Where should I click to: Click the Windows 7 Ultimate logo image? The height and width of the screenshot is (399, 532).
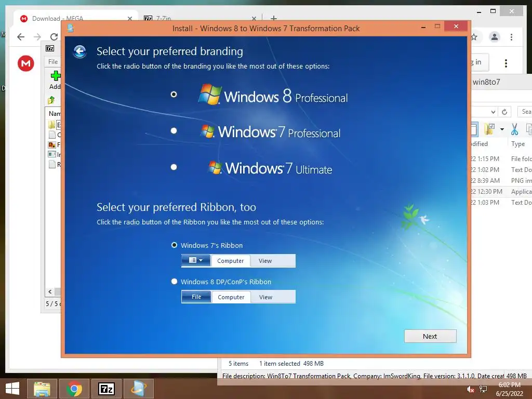coord(270,168)
